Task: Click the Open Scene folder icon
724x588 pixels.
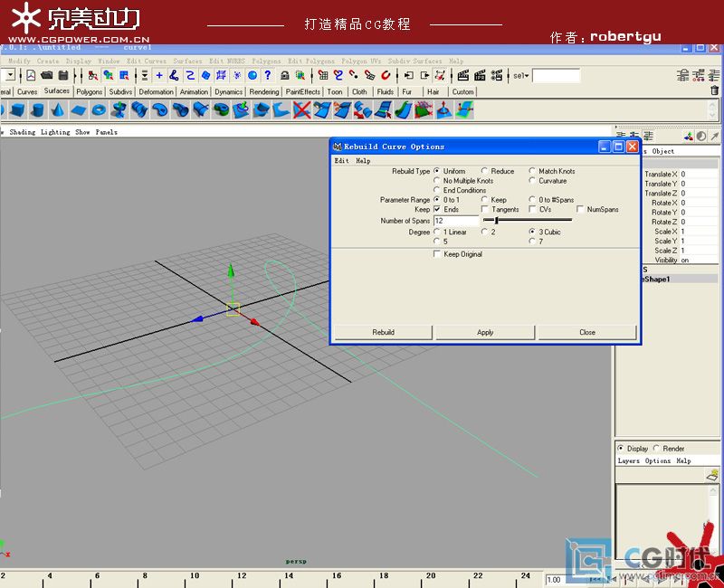Action: pyautogui.click(x=47, y=75)
